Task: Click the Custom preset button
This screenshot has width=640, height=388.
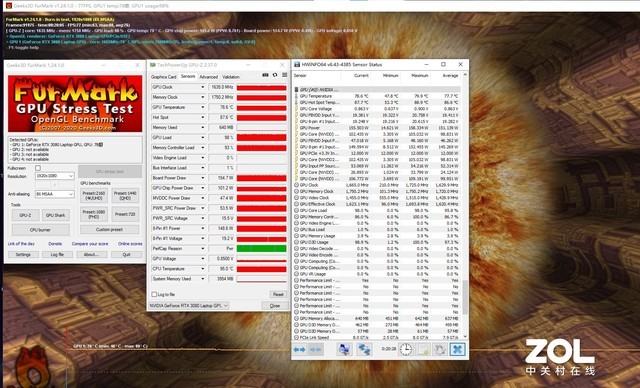Action: [109, 230]
